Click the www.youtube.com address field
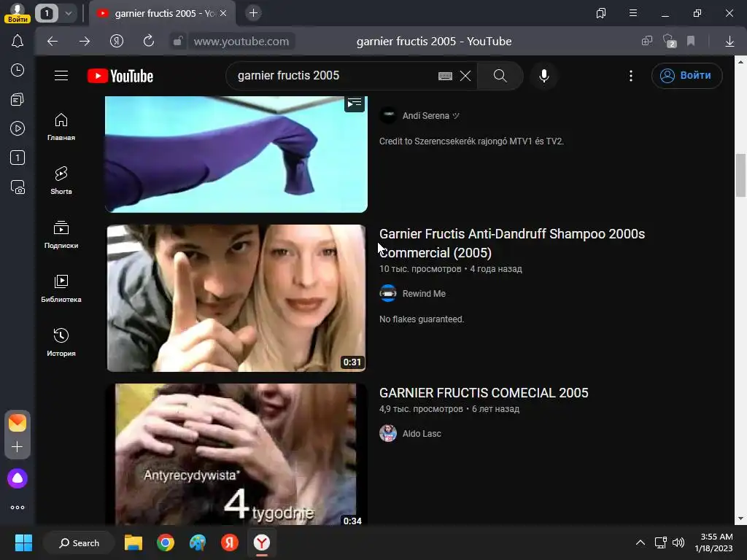747x560 pixels. pyautogui.click(x=241, y=42)
